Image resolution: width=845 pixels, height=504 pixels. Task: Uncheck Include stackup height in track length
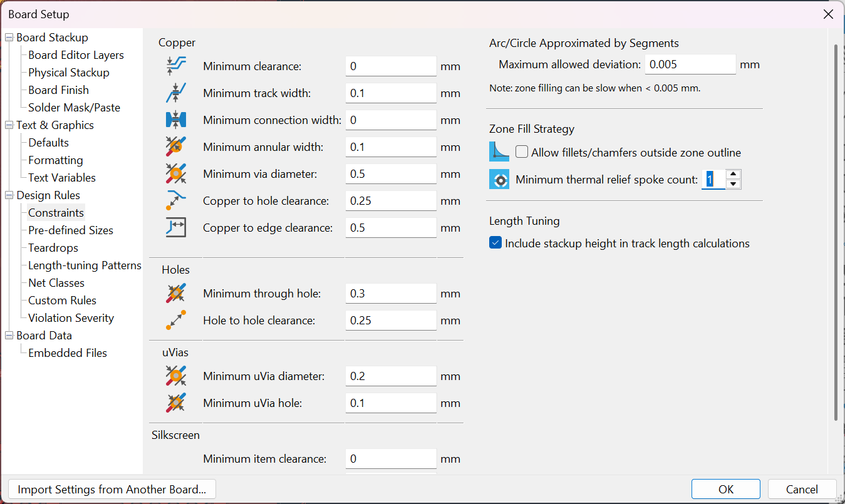pyautogui.click(x=495, y=244)
